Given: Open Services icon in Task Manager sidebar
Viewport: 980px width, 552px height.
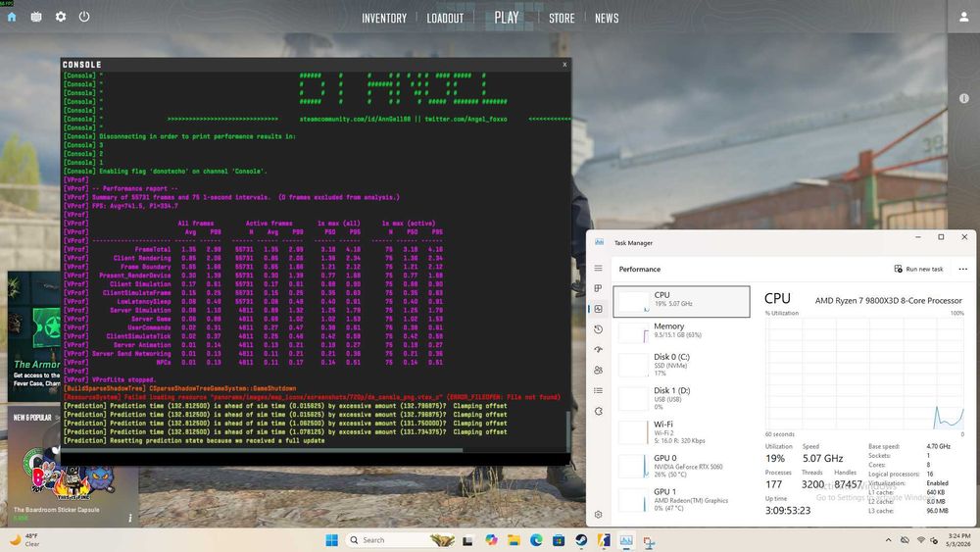Looking at the screenshot, I should [598, 412].
